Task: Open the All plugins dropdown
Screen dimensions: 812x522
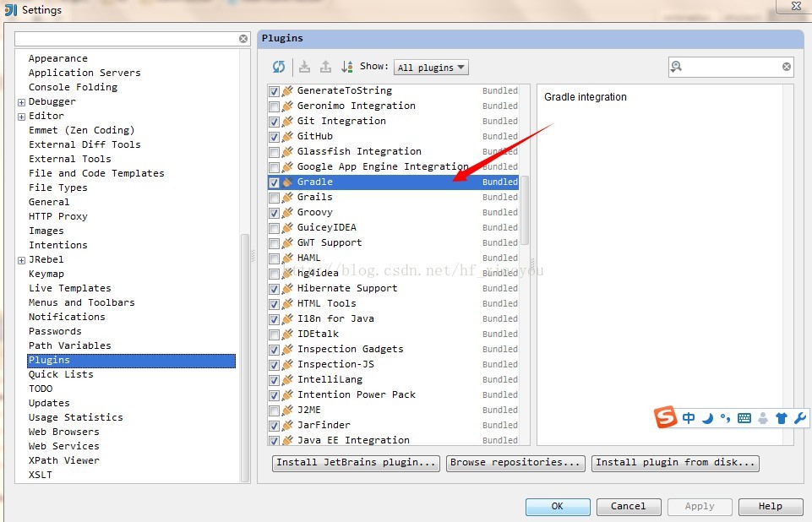Action: [x=431, y=67]
